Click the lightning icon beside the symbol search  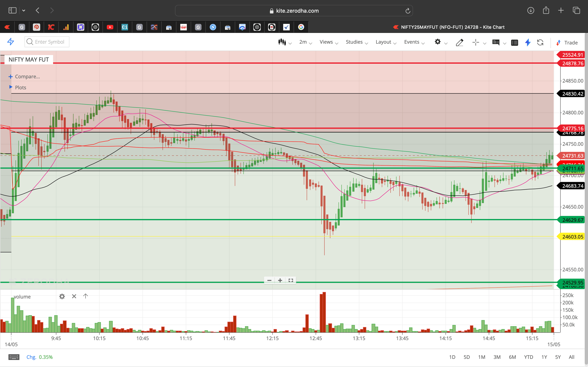(10, 42)
